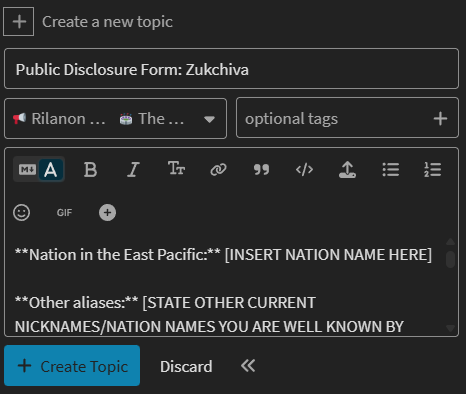
Task: Open the emoji picker
Action: point(22,212)
